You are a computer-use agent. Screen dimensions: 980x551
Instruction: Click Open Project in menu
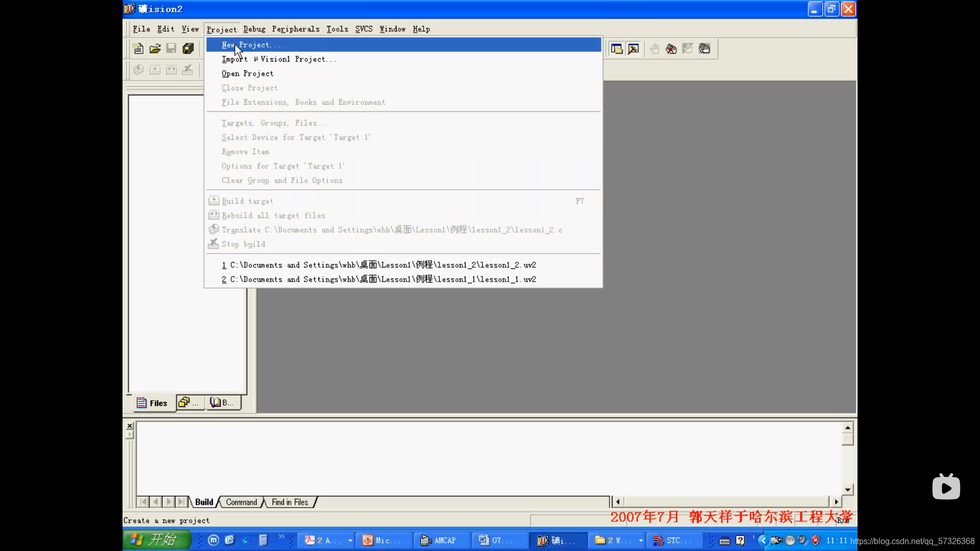[x=248, y=73]
